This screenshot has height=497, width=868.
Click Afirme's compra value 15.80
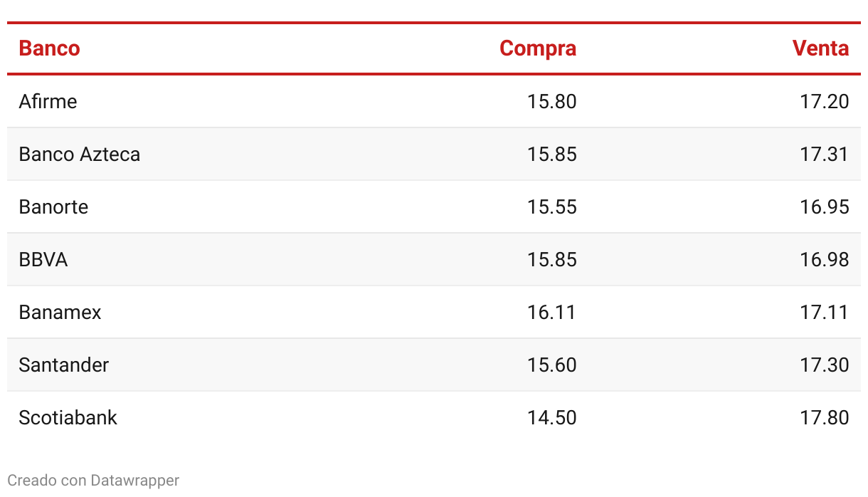[x=552, y=101]
